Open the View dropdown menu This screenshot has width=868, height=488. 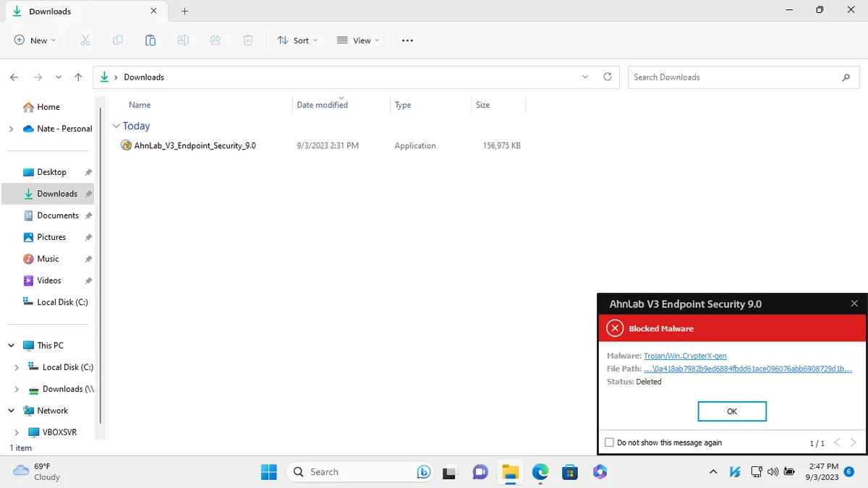pos(359,40)
